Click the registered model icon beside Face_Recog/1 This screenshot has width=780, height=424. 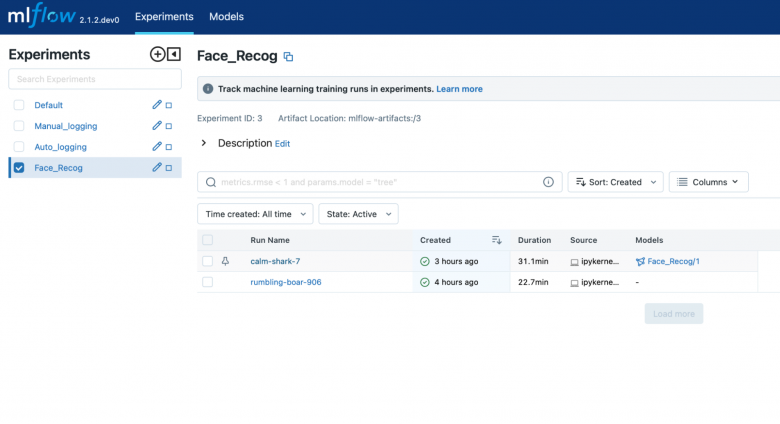[x=640, y=262]
